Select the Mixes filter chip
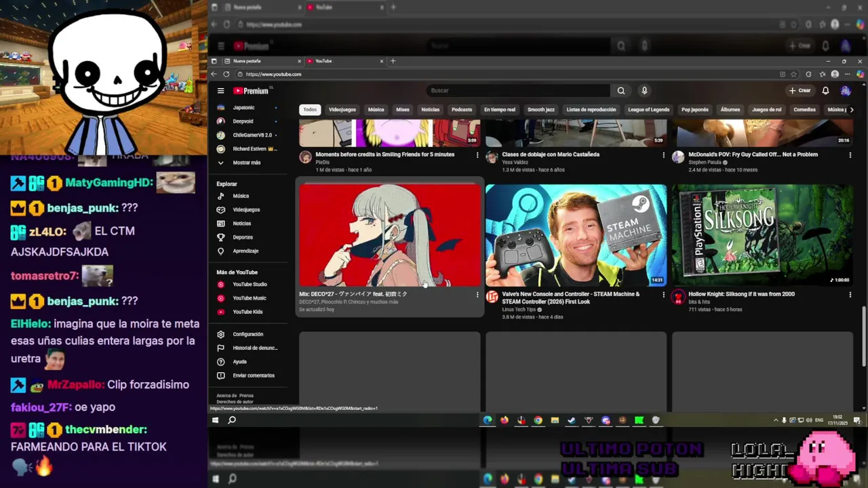Screen dimensions: 868x488 coord(403,110)
